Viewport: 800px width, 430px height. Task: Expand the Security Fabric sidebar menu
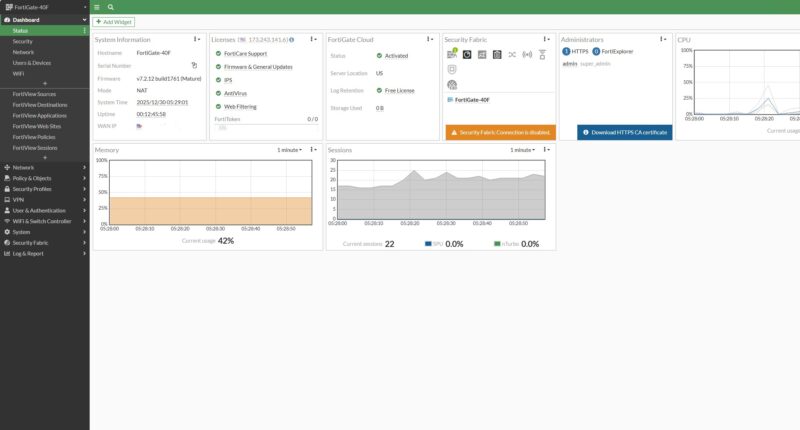pyautogui.click(x=44, y=243)
